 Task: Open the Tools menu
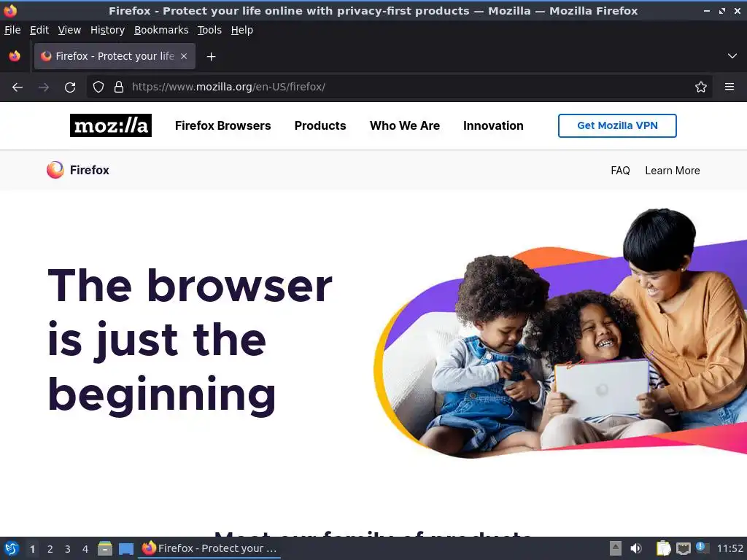point(209,30)
